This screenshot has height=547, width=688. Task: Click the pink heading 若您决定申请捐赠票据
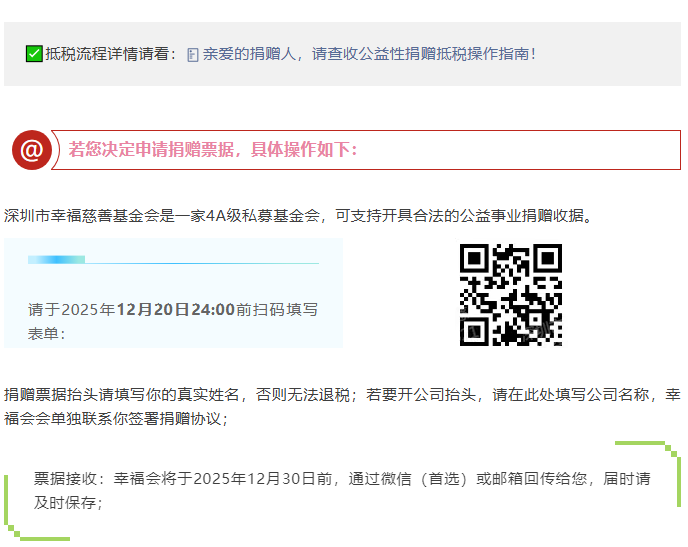coord(213,150)
